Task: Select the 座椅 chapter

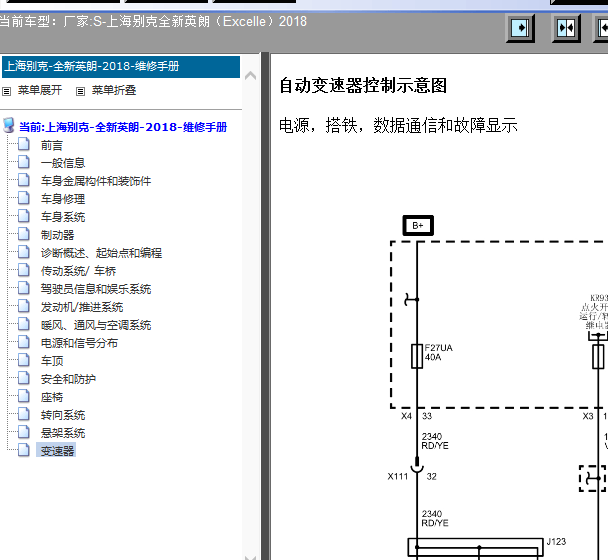Action: pos(52,397)
